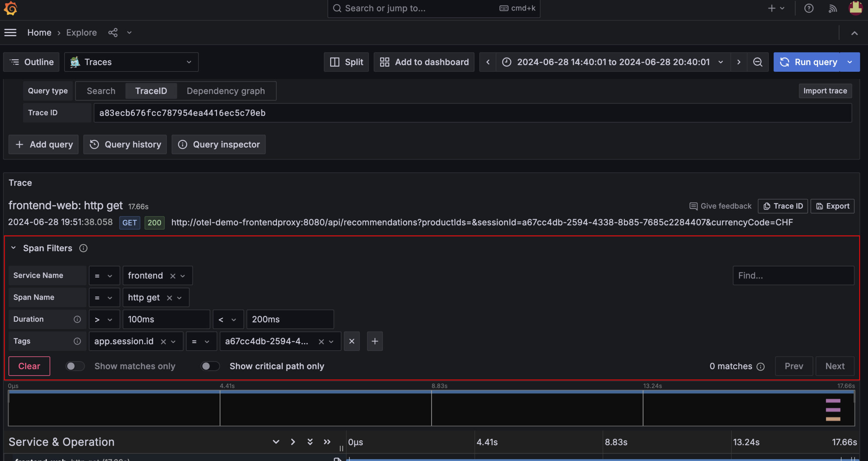Image resolution: width=868 pixels, height=461 pixels.
Task: Click the Trace ID input field
Action: pyautogui.click(x=473, y=113)
